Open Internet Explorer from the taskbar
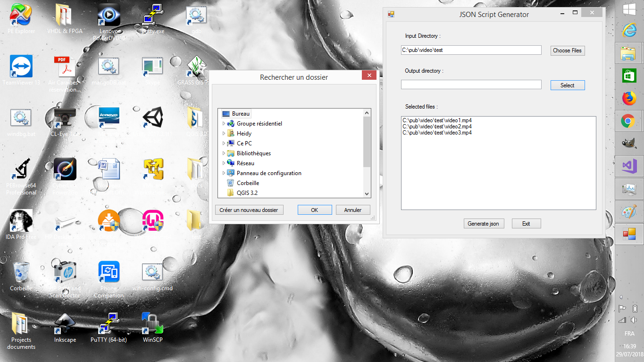 coord(629,30)
